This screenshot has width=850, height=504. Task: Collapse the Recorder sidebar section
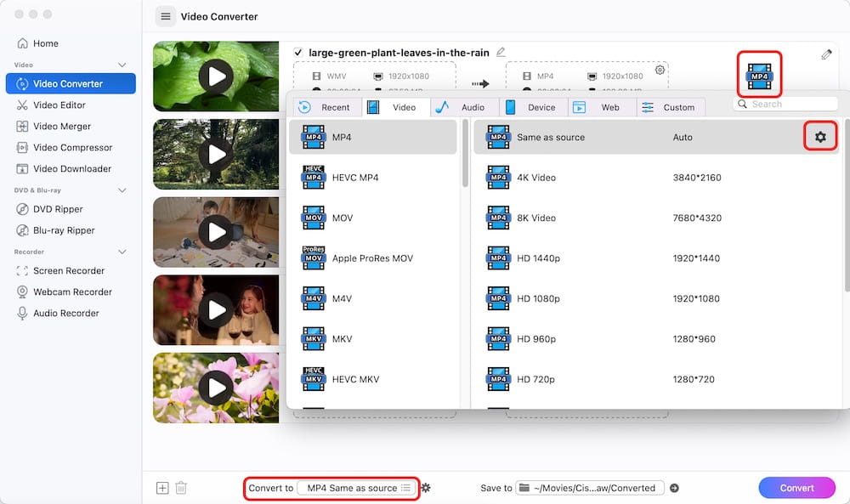pos(122,252)
